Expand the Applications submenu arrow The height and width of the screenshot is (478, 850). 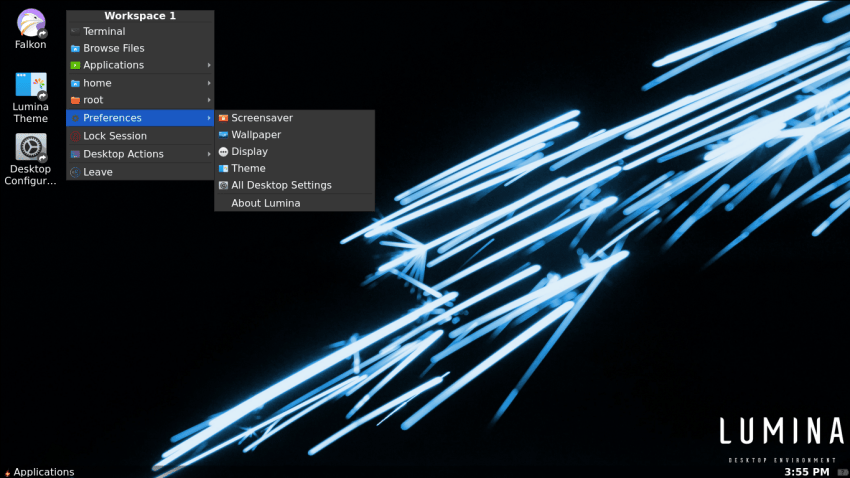pos(209,65)
